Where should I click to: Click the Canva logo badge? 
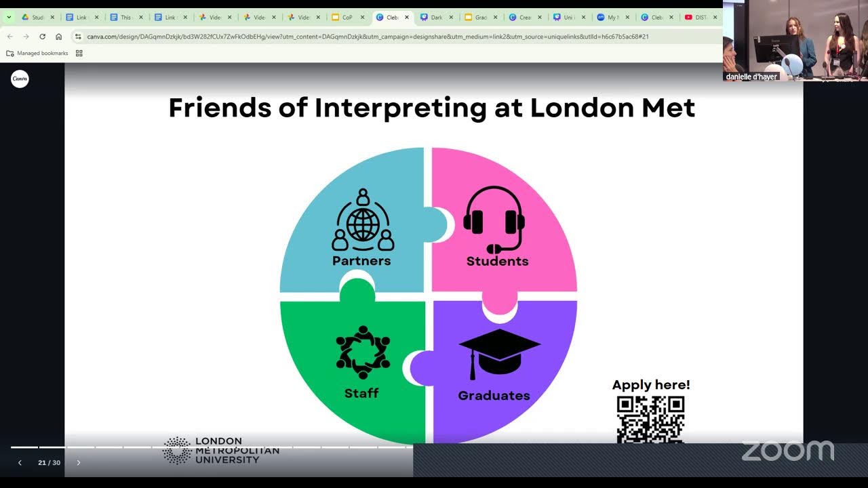[20, 79]
